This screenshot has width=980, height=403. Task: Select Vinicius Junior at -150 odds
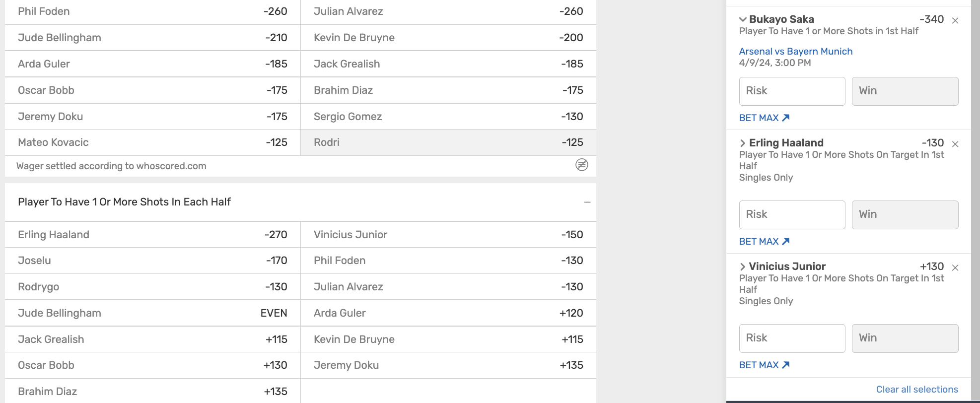coord(448,235)
